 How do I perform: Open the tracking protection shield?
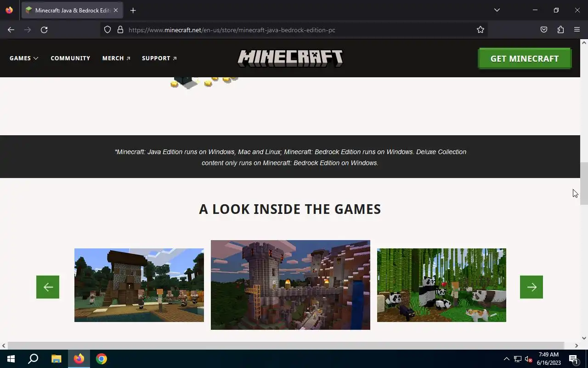point(107,29)
